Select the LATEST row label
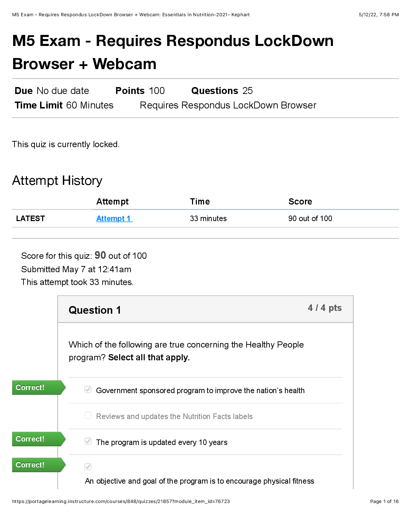This screenshot has width=411, height=532. tap(30, 218)
